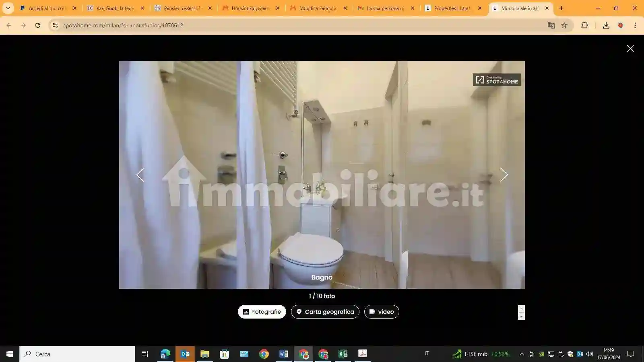Open Excel from the taskbar
Screen dimensions: 644x362
pyautogui.click(x=343, y=354)
